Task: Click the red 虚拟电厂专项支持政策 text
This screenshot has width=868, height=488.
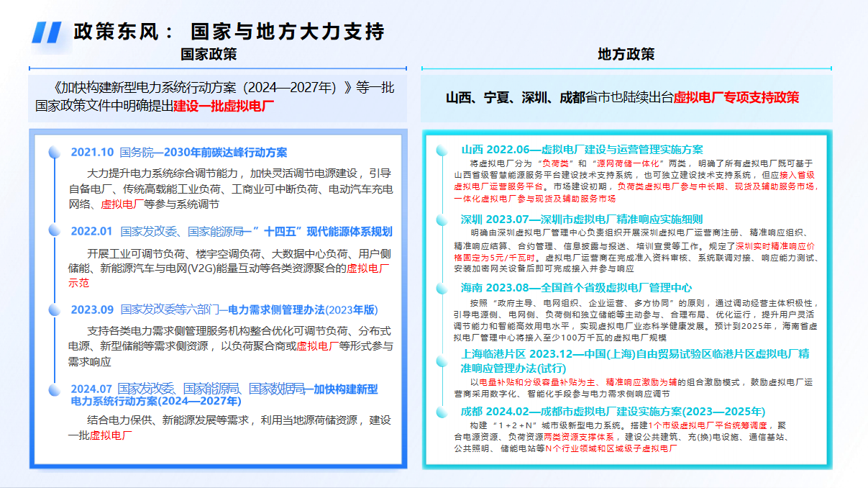Action: (x=736, y=99)
